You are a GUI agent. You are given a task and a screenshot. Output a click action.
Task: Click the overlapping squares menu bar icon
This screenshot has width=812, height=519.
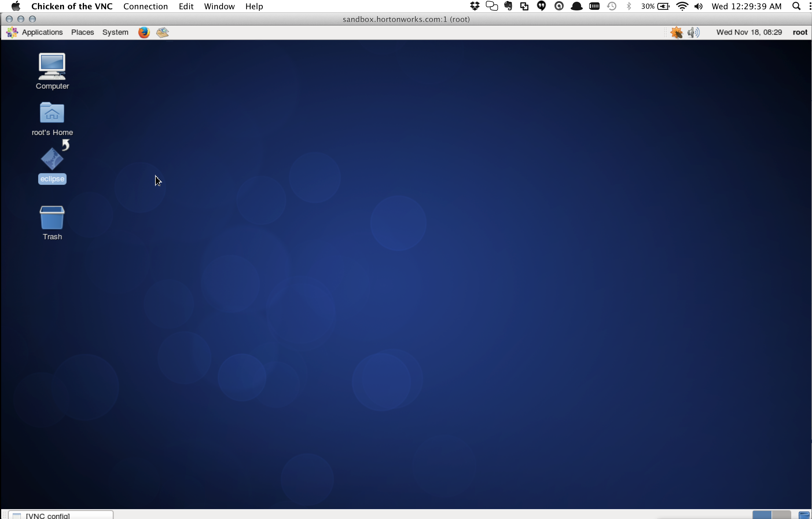(524, 6)
